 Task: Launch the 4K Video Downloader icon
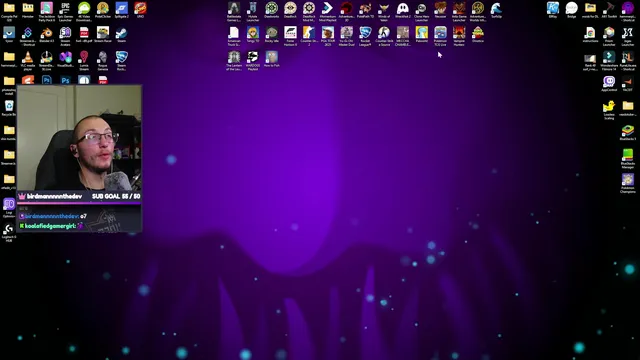pyautogui.click(x=84, y=8)
